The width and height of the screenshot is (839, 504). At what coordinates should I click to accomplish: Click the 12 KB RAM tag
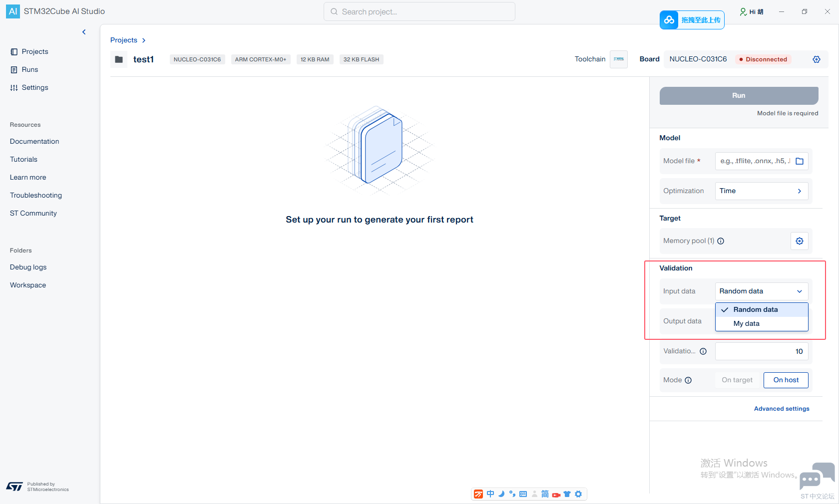click(x=315, y=59)
